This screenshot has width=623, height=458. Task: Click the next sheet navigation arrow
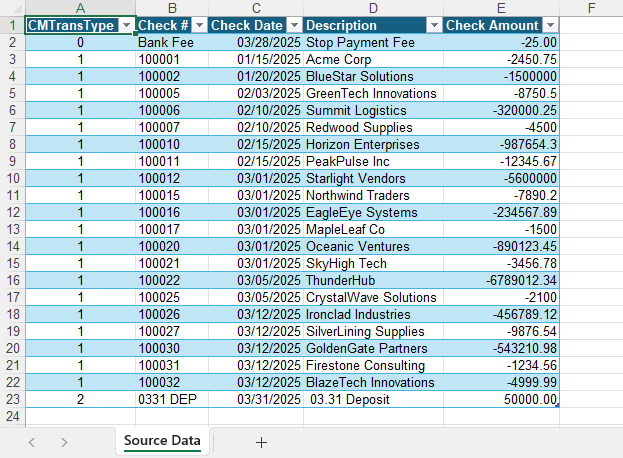64,442
